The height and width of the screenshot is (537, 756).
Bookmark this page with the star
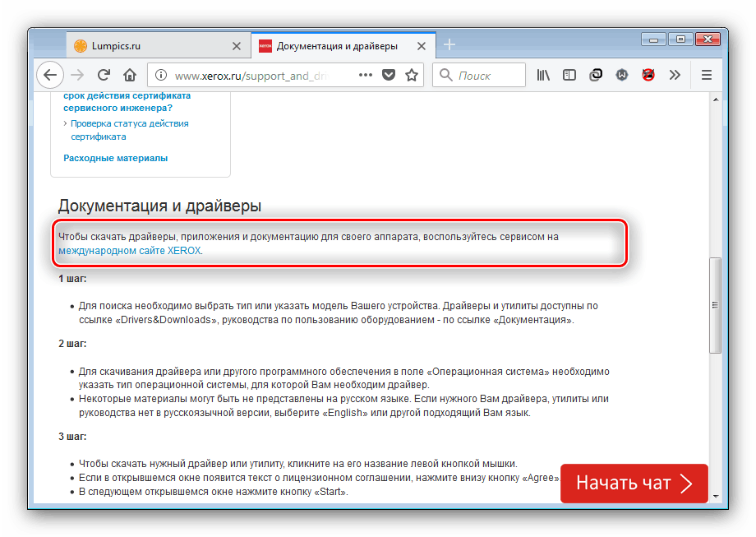pyautogui.click(x=412, y=75)
